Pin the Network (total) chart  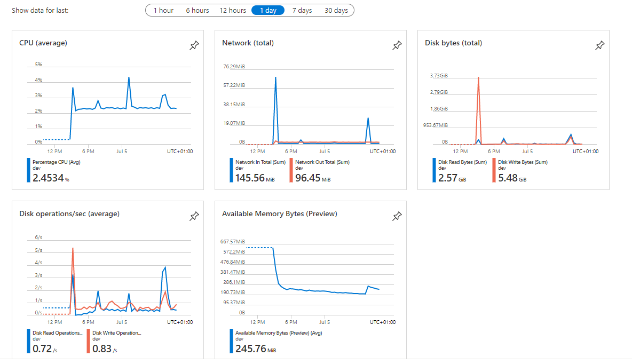(x=397, y=45)
